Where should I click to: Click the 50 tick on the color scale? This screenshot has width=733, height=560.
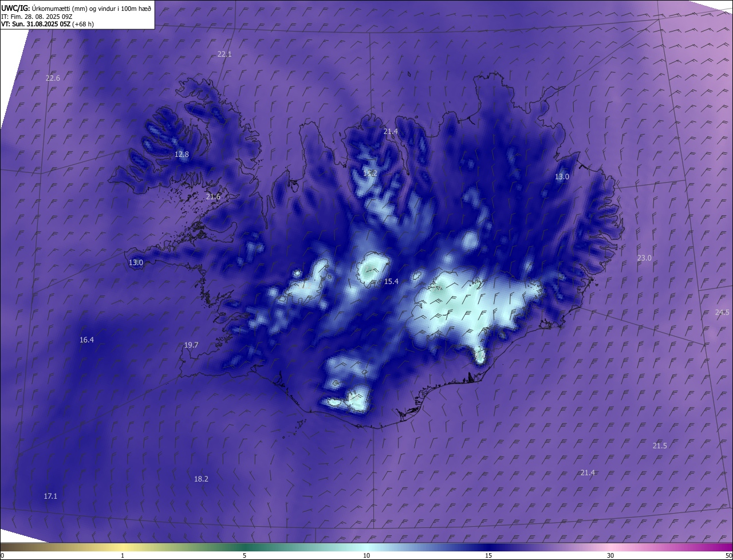[x=728, y=555]
